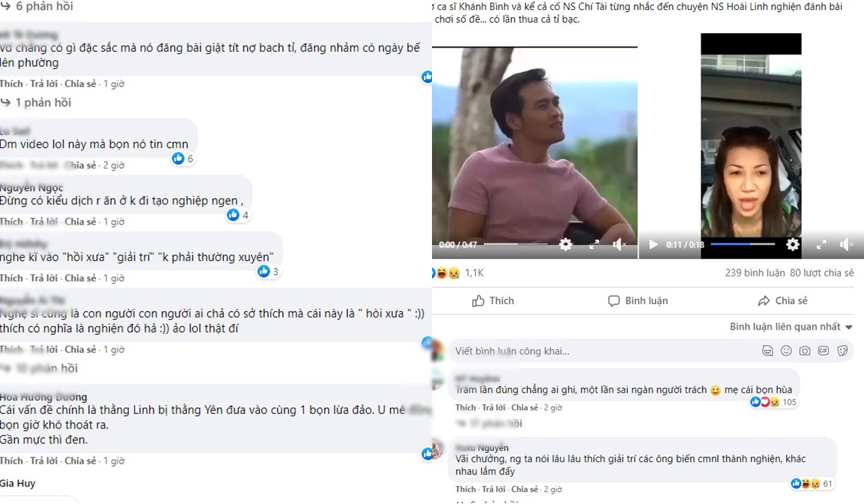Expand right video to fullscreen
This screenshot has height=504, width=864.
coord(821,245)
